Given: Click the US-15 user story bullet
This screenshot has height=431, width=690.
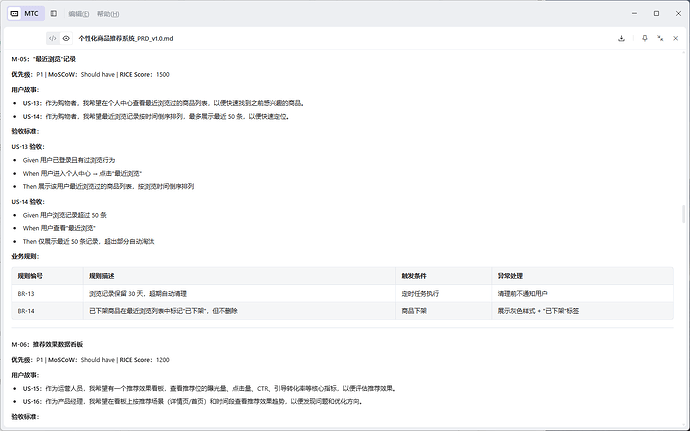Looking at the screenshot, I should 210,388.
